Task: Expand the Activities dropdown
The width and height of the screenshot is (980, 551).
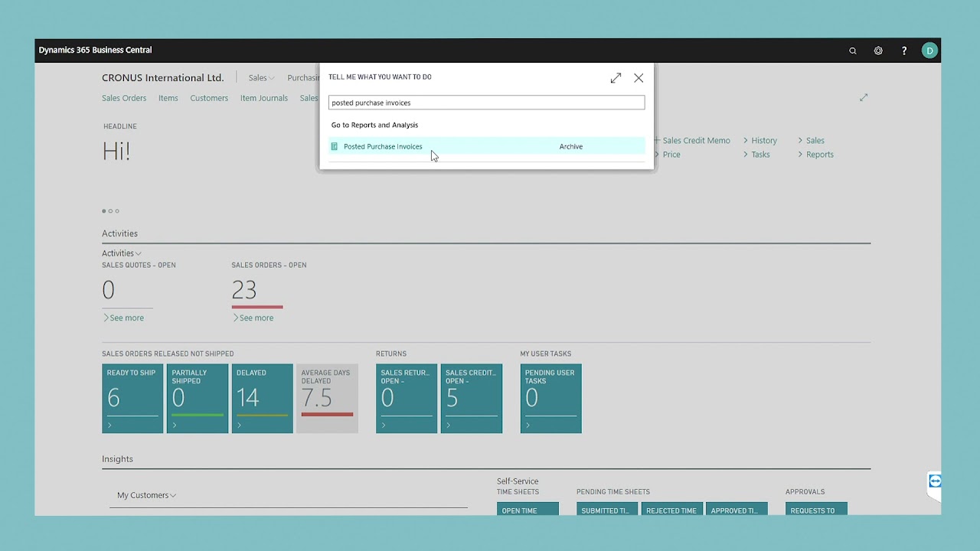Action: 122,253
